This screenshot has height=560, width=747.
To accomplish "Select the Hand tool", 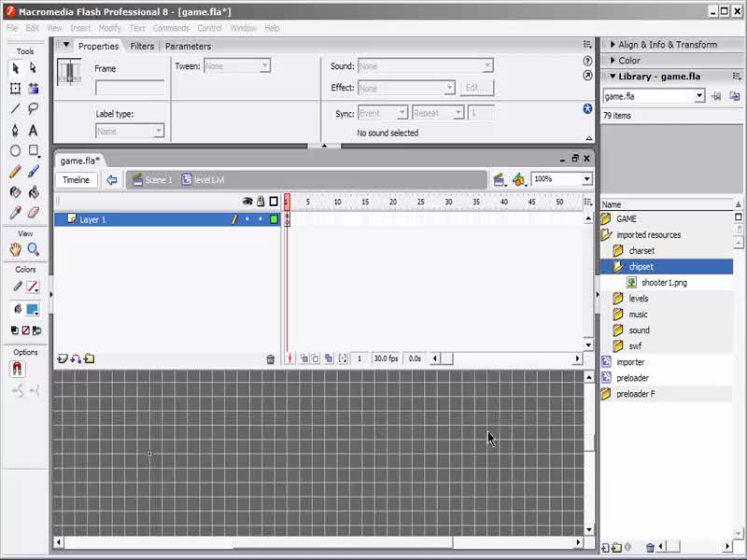I will coord(15,249).
